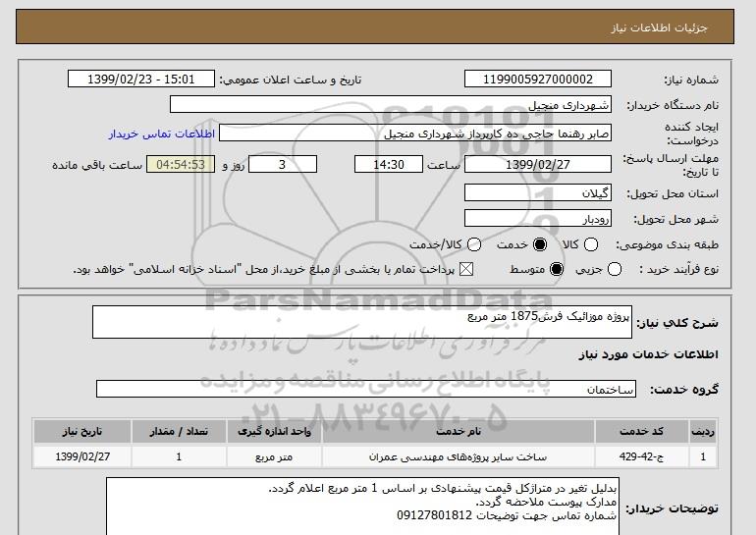756x535 pixels.
Task: Click the تاریخ نیاز column header
Action: click(82, 431)
